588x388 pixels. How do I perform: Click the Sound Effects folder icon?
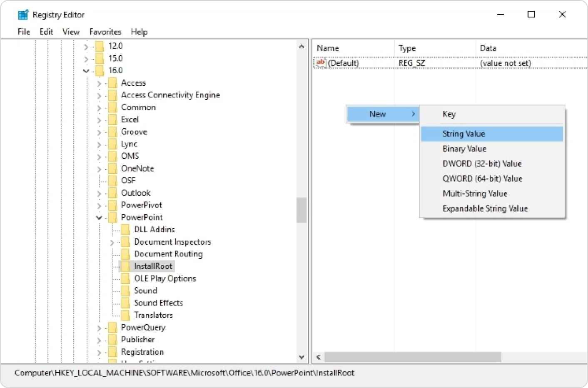pyautogui.click(x=125, y=303)
